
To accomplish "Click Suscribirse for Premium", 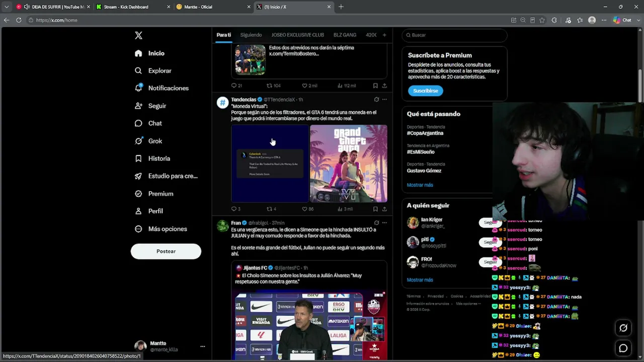I will [426, 91].
